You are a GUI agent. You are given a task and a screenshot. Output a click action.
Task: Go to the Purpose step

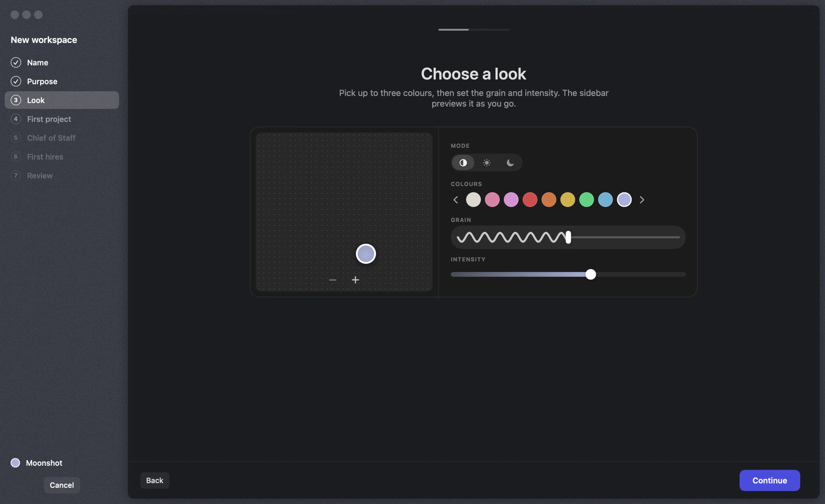[62, 81]
